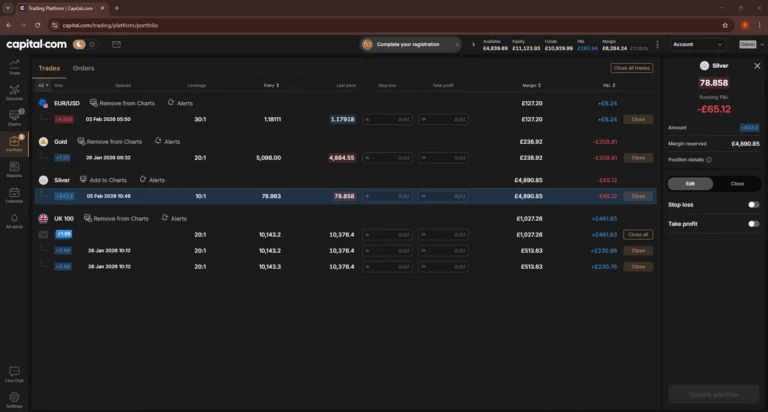
Task: Open Settings gear in the sidebar
Action: tap(14, 400)
